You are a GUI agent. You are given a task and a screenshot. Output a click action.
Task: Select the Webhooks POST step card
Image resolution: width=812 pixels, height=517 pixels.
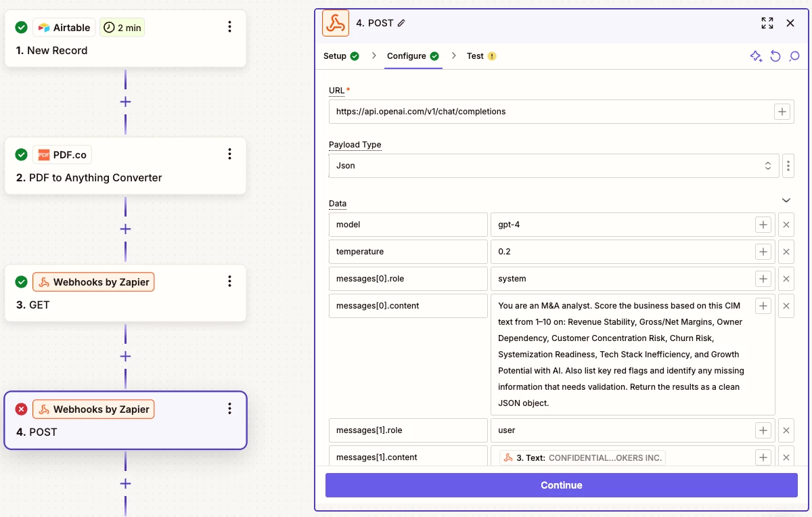pos(126,420)
